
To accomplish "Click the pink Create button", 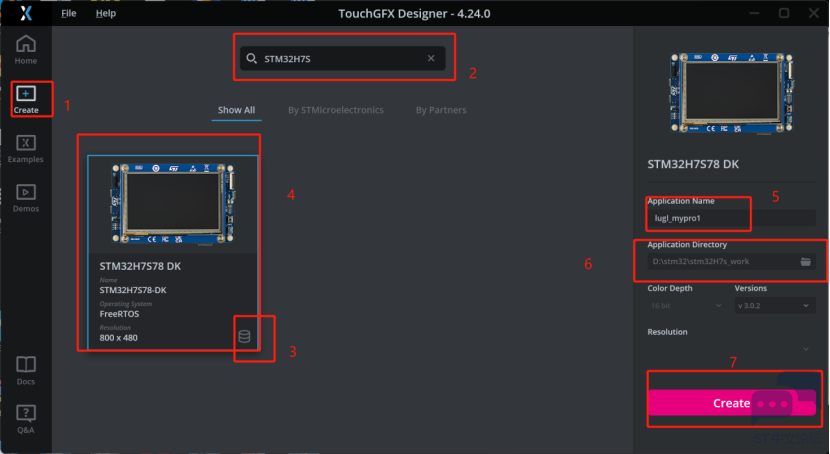I will 731,403.
